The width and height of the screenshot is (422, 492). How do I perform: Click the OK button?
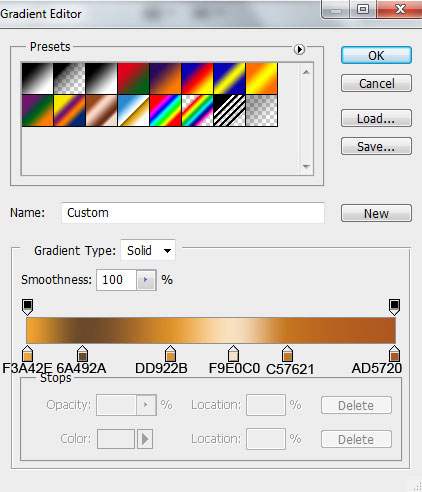tap(376, 55)
